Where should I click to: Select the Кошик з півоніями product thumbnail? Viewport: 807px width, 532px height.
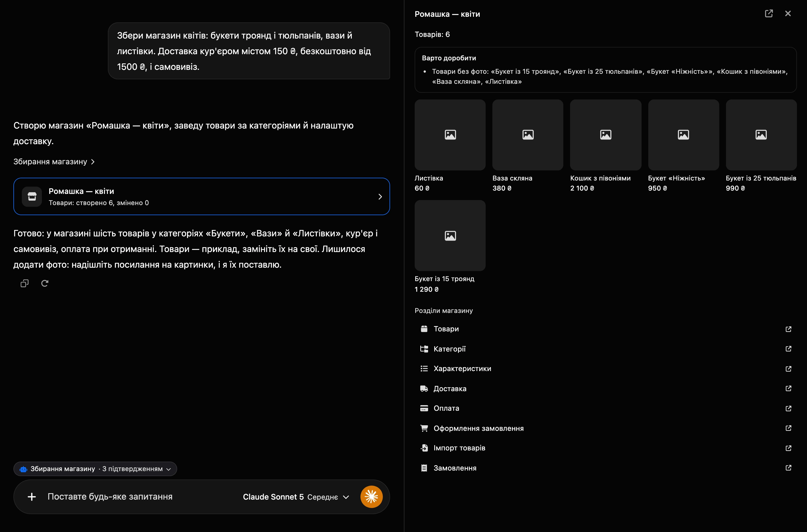point(606,135)
